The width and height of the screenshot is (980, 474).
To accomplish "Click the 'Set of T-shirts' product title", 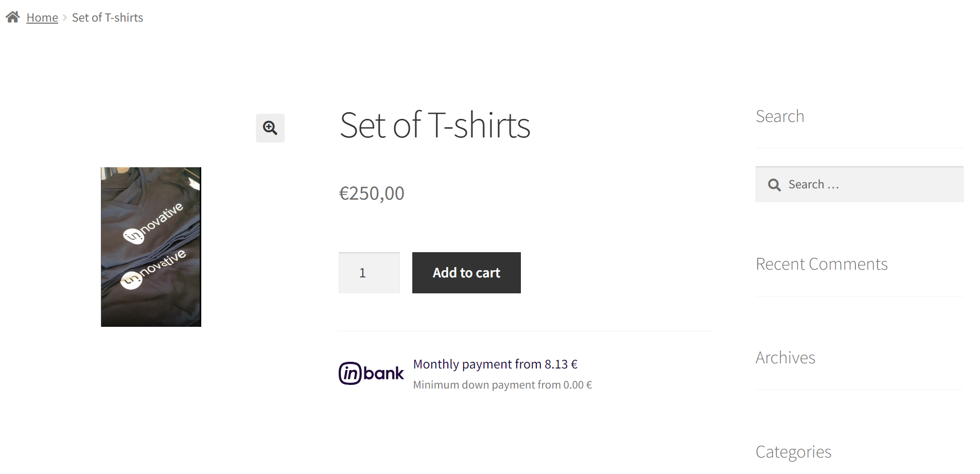I will pyautogui.click(x=435, y=125).
